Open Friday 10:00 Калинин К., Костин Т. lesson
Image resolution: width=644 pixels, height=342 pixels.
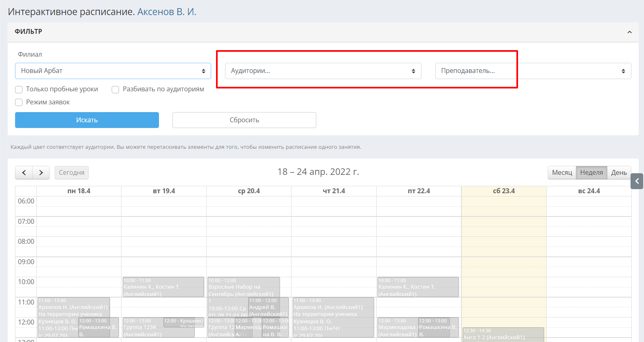[x=418, y=287]
